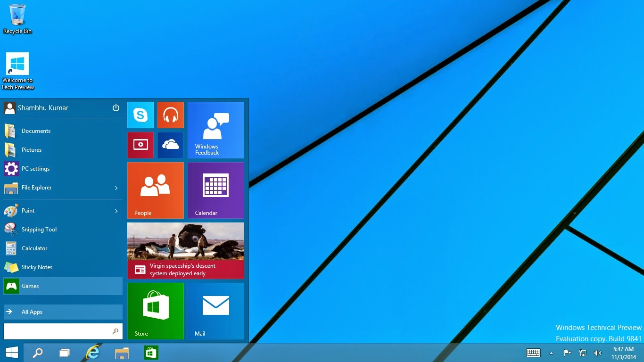Click the Shambhu Kumar user account
This screenshot has width=644, height=362.
click(36, 108)
